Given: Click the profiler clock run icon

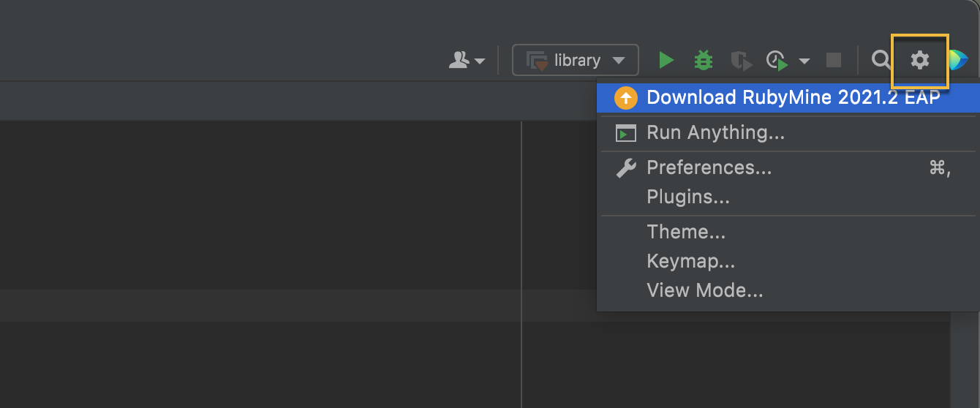Looking at the screenshot, I should (x=777, y=60).
